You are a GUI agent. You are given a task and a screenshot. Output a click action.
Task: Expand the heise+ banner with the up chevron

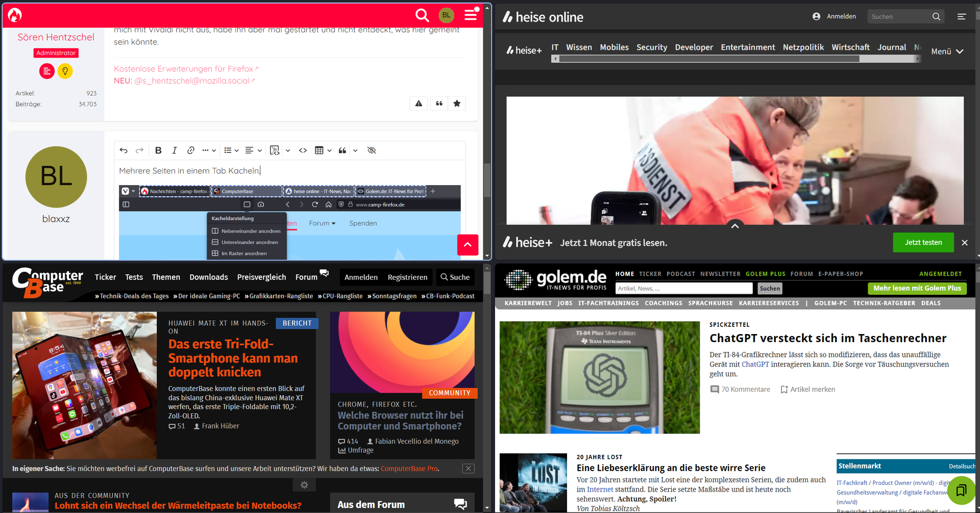click(735, 226)
